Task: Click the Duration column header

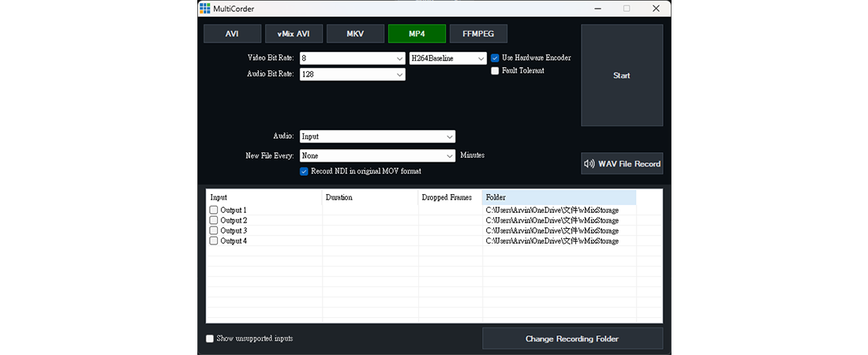Action: click(x=370, y=198)
